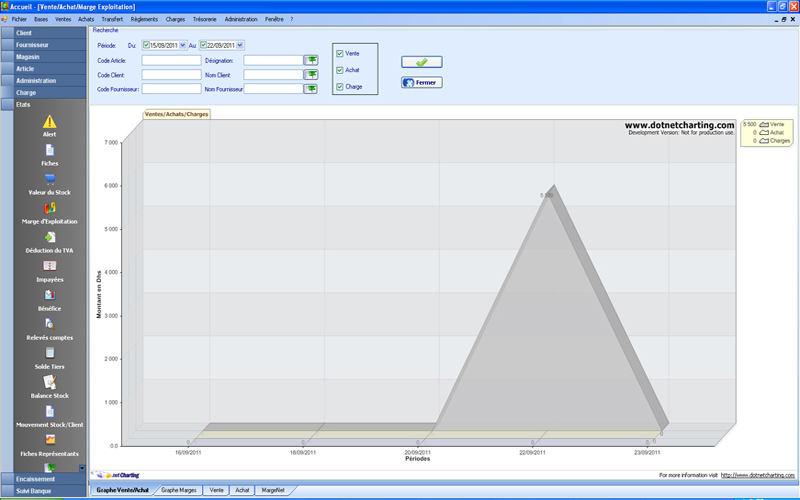Open the www.dotnetcharting.com link
This screenshot has height=500, width=800.
pyautogui.click(x=757, y=475)
